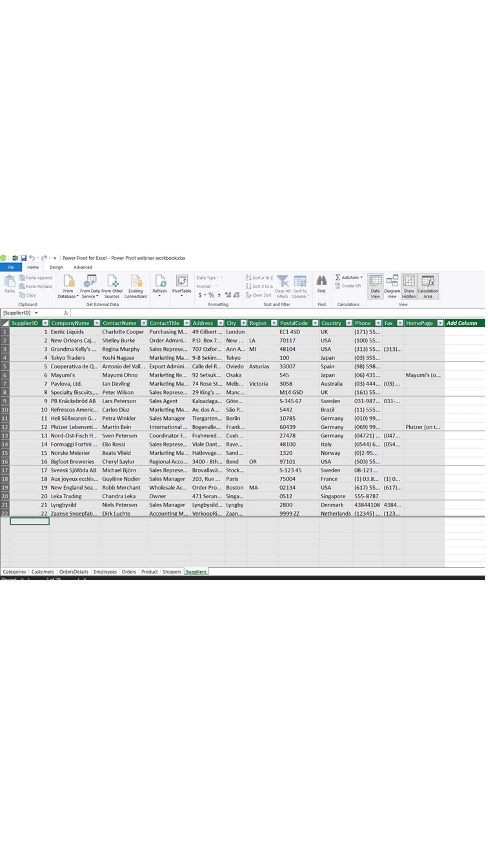Open the AutoSum dropdown arrow
488x868 pixels.
pos(362,278)
